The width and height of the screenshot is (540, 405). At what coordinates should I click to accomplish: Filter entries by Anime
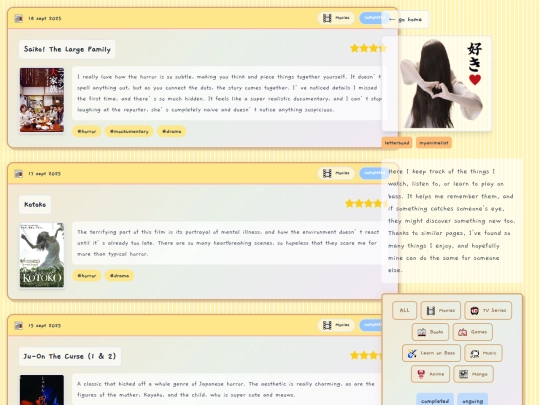[x=430, y=374]
